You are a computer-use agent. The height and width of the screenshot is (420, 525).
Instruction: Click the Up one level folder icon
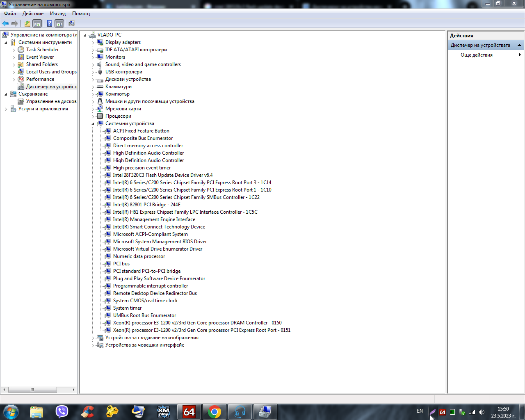(27, 24)
